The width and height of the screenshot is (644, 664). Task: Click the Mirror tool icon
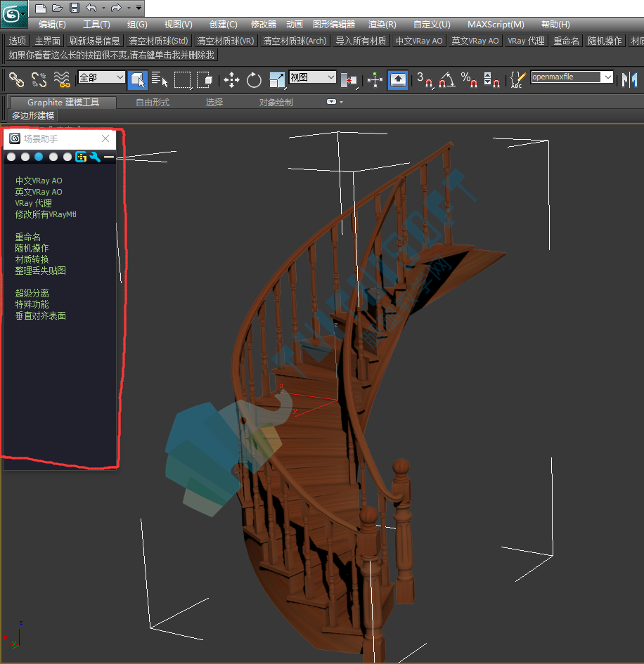pyautogui.click(x=630, y=79)
